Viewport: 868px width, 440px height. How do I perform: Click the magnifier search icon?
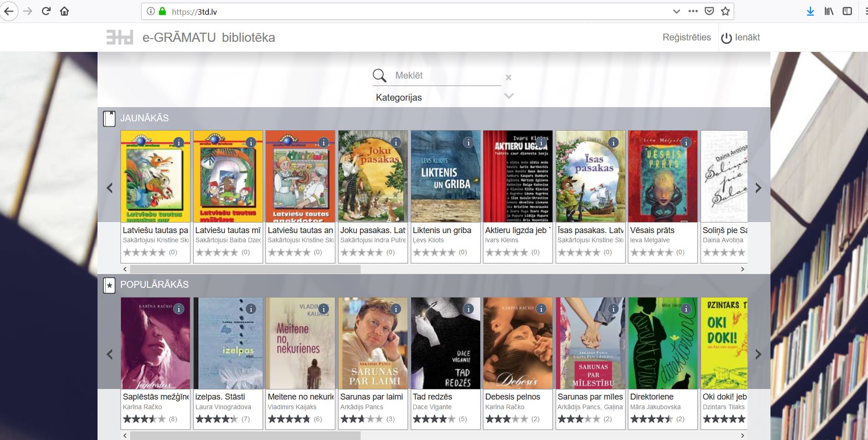click(x=379, y=75)
